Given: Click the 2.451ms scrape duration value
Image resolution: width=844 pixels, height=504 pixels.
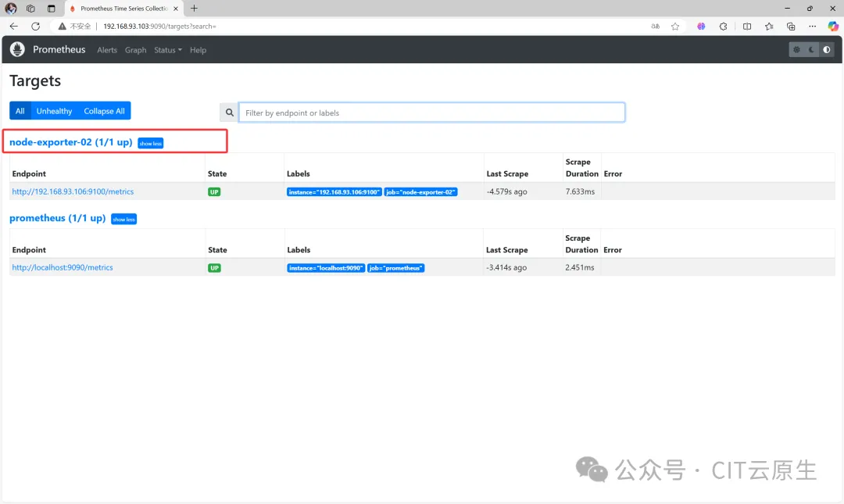Looking at the screenshot, I should [x=580, y=267].
